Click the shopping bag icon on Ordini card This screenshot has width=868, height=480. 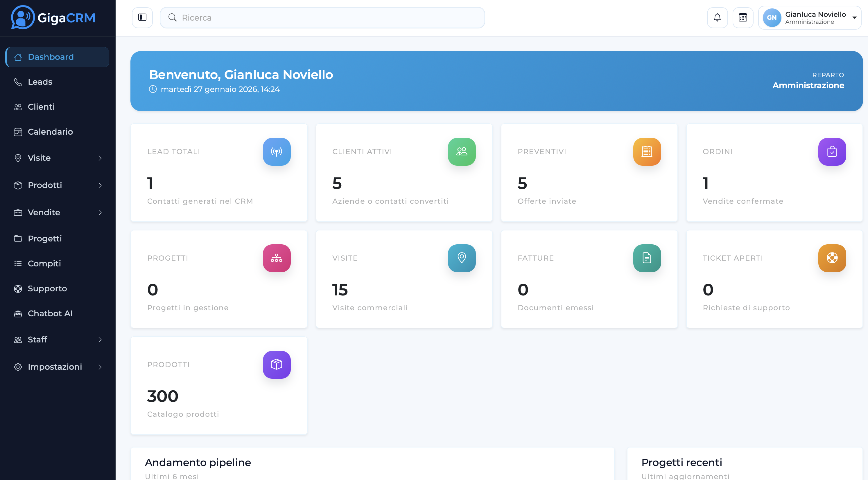click(x=832, y=152)
